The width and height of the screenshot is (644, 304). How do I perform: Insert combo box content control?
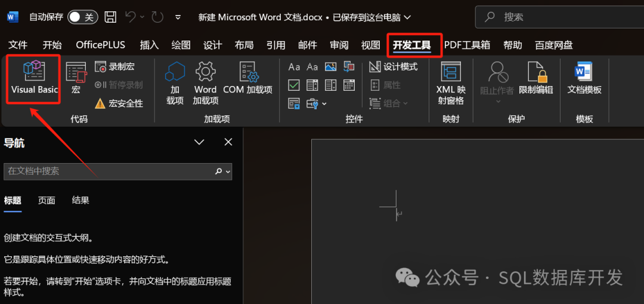point(312,85)
